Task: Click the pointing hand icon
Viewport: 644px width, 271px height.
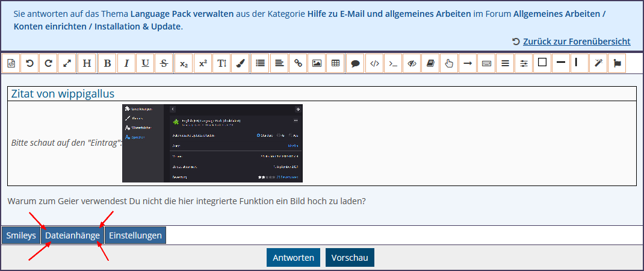Action: point(449,63)
